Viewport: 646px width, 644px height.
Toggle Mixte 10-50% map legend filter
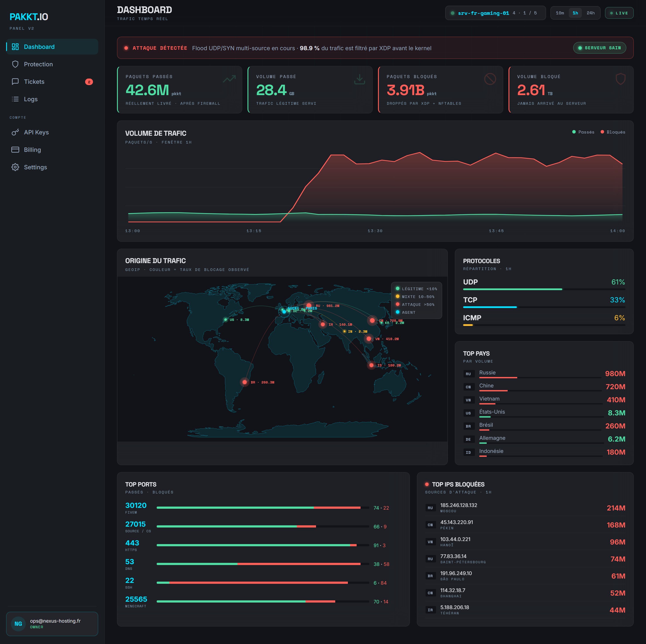415,297
